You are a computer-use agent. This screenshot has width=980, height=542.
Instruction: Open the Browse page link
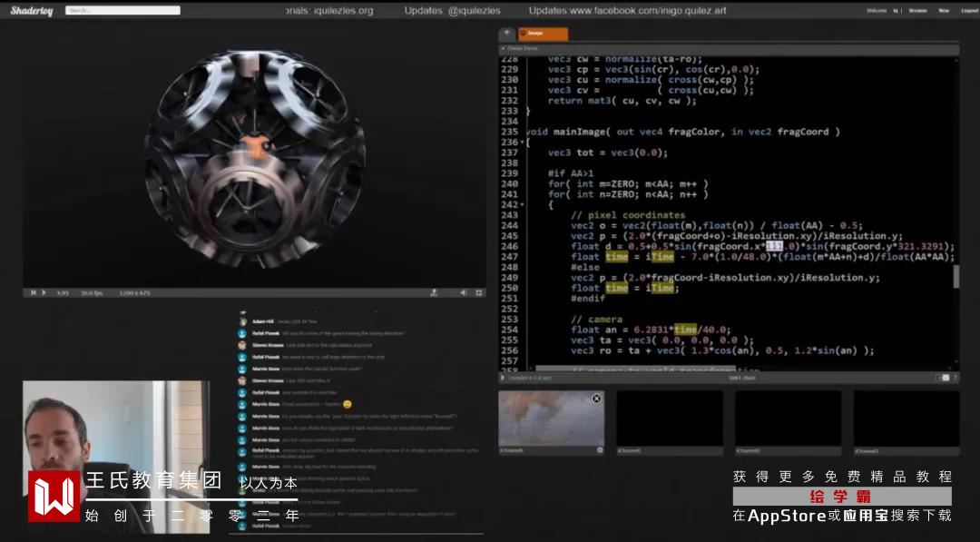click(917, 11)
